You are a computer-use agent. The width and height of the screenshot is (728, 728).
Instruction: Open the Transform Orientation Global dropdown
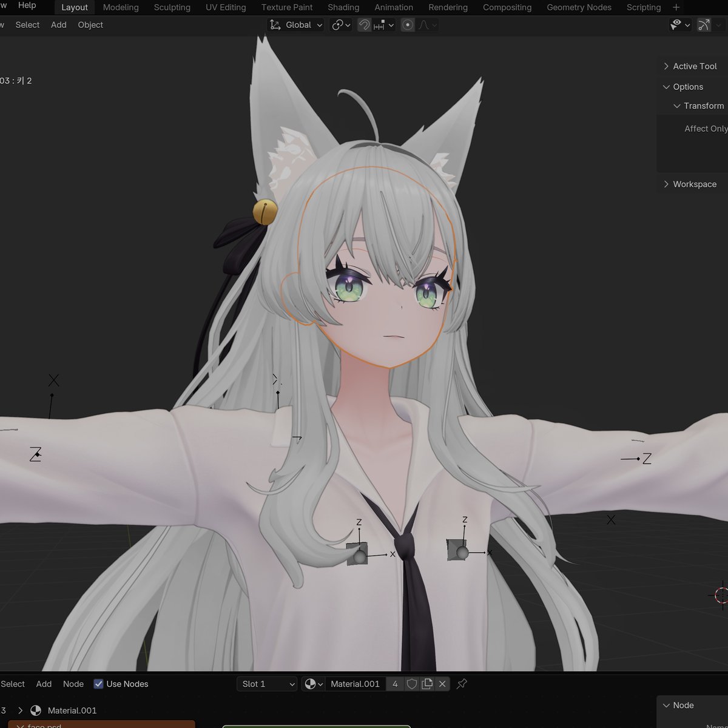click(296, 25)
